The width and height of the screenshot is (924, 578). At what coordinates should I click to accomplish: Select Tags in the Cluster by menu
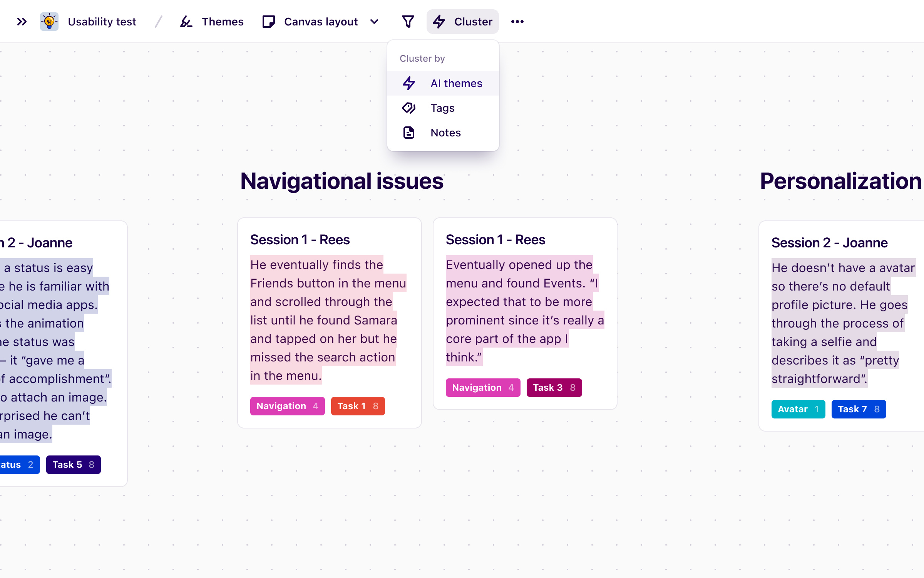click(x=442, y=108)
